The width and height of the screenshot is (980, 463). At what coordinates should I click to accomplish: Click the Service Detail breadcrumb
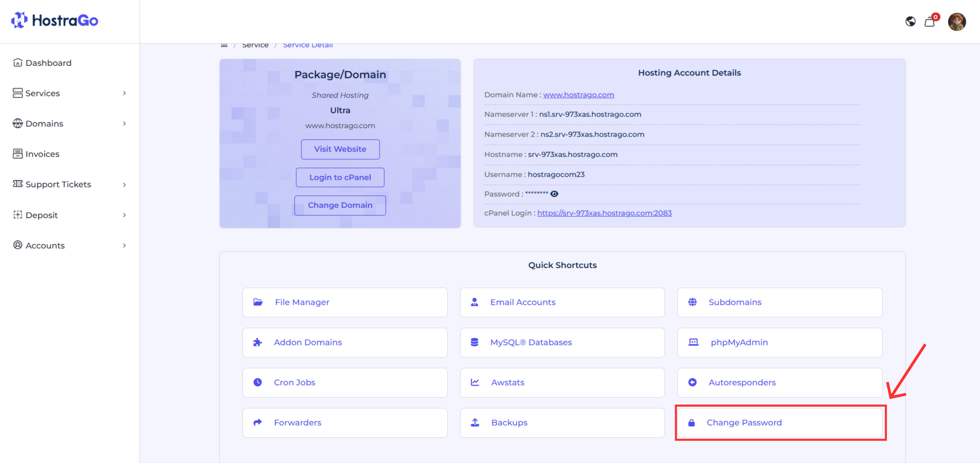[x=308, y=45]
